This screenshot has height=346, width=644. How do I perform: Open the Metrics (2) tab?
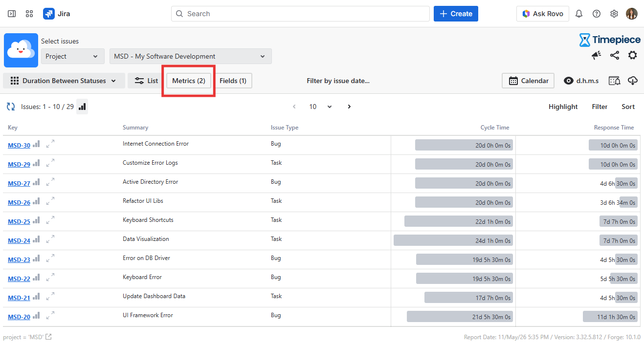tap(189, 81)
